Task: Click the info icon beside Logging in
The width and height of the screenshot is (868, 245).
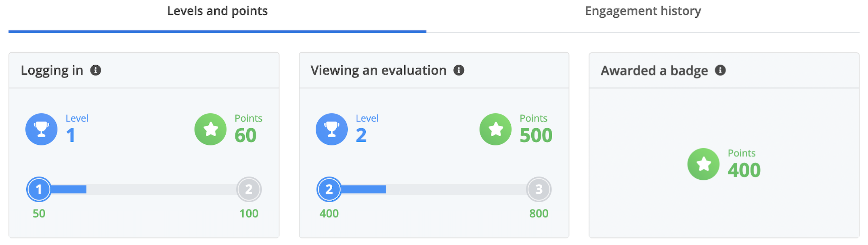Action: (x=96, y=71)
